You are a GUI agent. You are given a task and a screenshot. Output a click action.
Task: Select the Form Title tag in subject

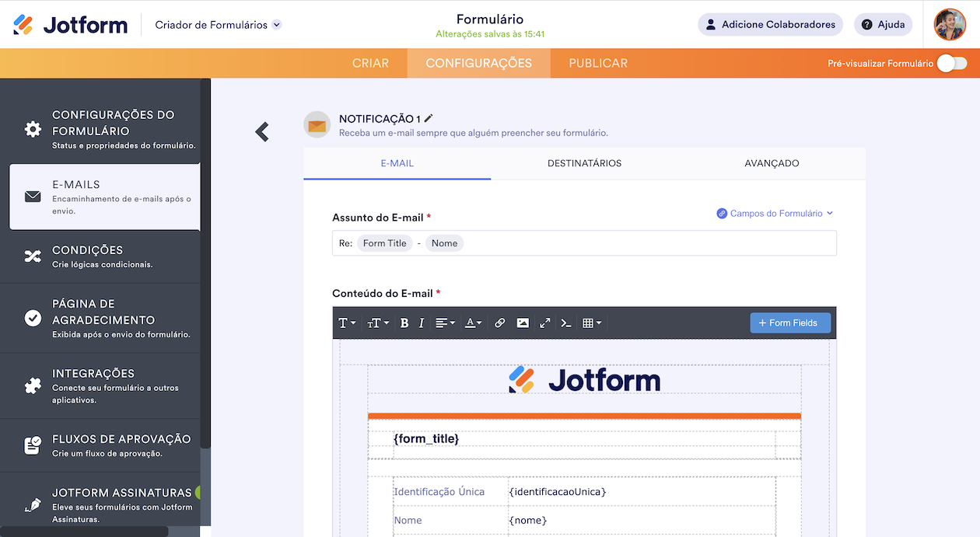click(384, 243)
